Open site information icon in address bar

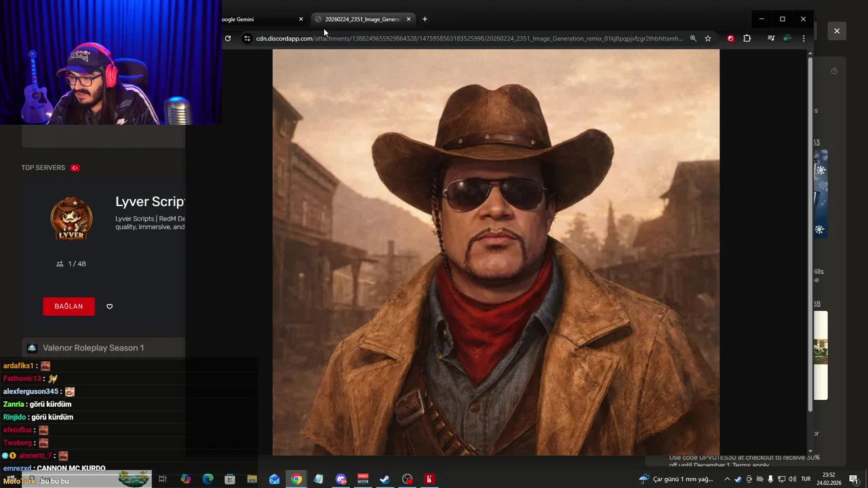[x=247, y=39]
